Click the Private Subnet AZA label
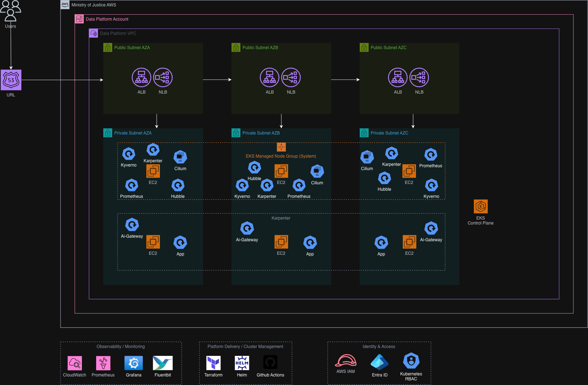 (x=133, y=133)
